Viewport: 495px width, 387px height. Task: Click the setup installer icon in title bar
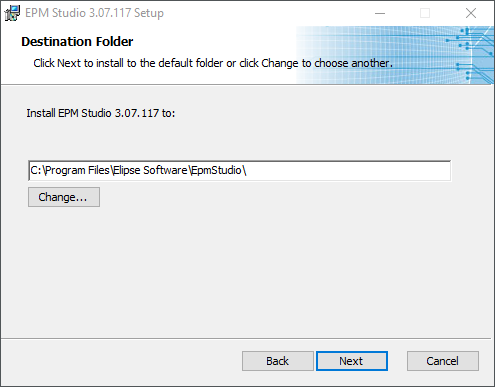tap(12, 13)
